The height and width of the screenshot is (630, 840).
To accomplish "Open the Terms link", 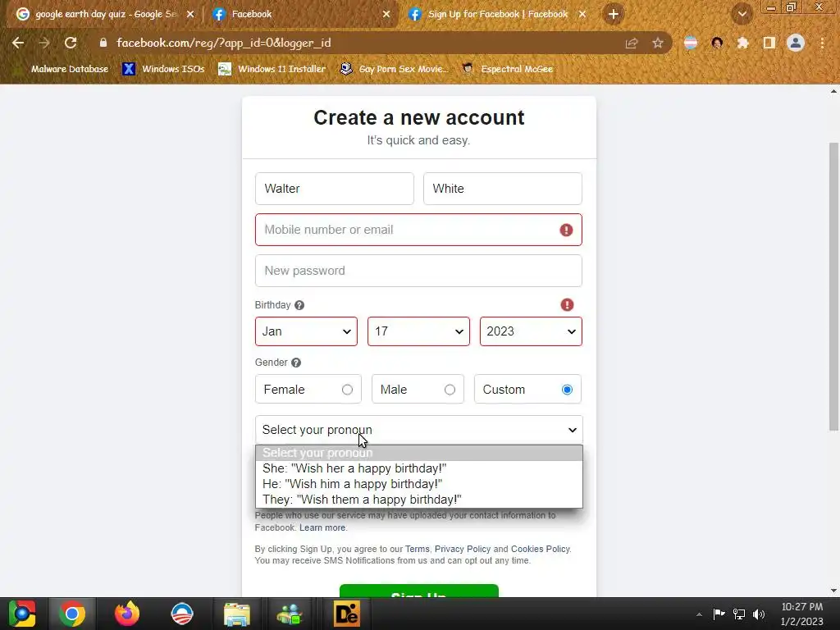I will pos(417,549).
